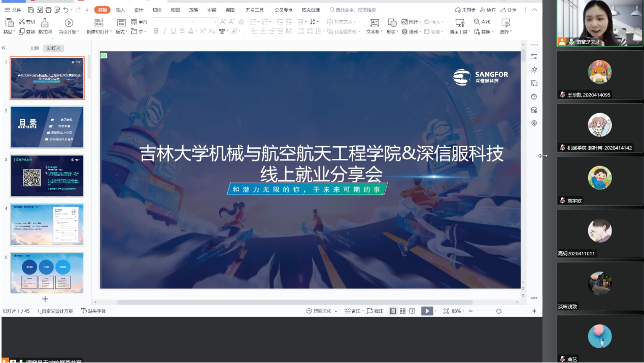This screenshot has width=644, height=363.
Task: Toggle Italic formatting
Action: 165,31
